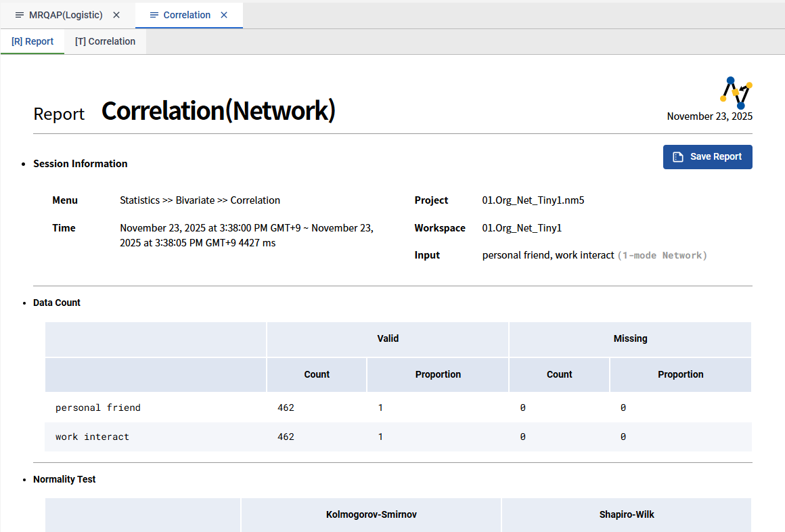The height and width of the screenshot is (532, 785).
Task: Click the list icon on Correlation tab
Action: click(154, 15)
